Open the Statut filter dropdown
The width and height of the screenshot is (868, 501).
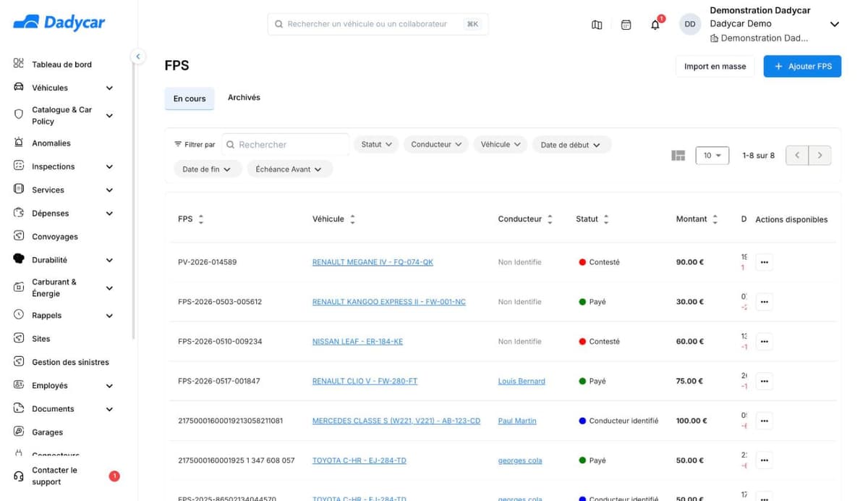pos(376,144)
